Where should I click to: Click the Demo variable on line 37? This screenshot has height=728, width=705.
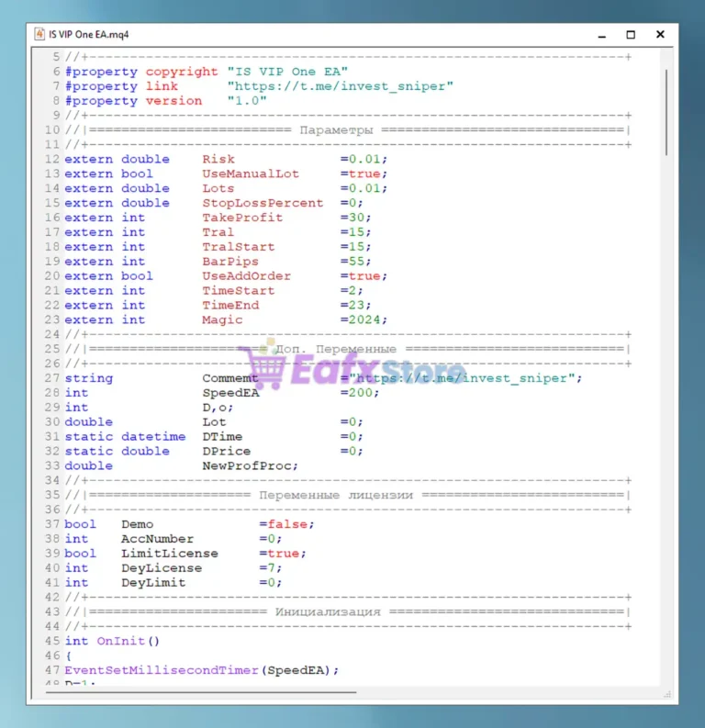pyautogui.click(x=138, y=524)
